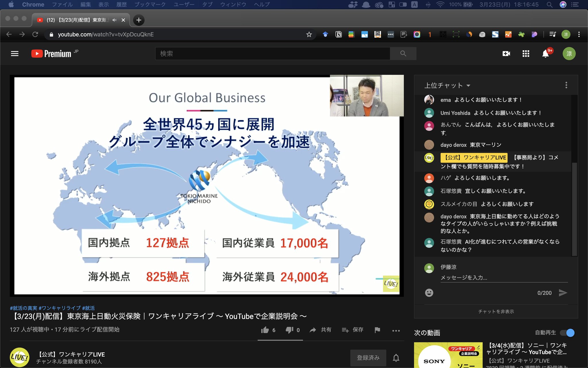This screenshot has width=588, height=368.
Task: Share the video via 共有
Action: 320,330
